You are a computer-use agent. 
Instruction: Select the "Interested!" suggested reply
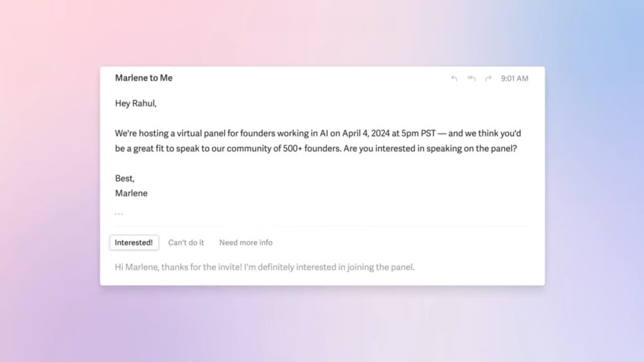(x=134, y=243)
